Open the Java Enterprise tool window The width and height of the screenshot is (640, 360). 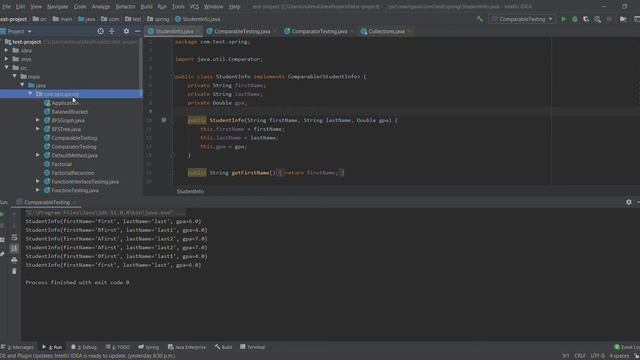click(x=187, y=347)
